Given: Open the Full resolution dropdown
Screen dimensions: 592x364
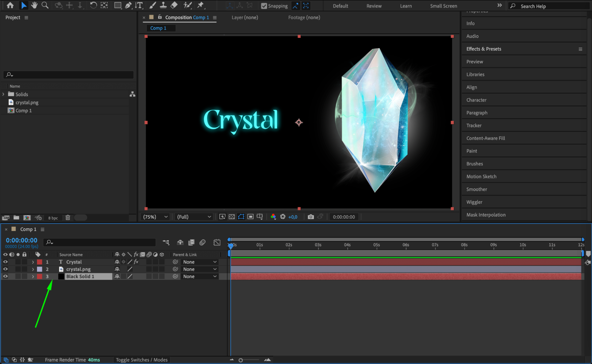Looking at the screenshot, I should tap(194, 217).
